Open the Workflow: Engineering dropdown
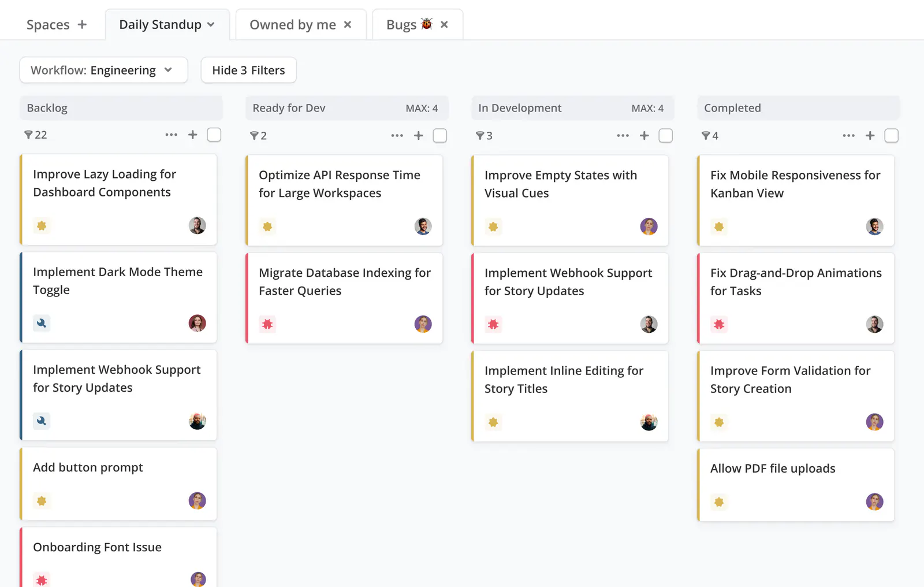 [x=104, y=70]
